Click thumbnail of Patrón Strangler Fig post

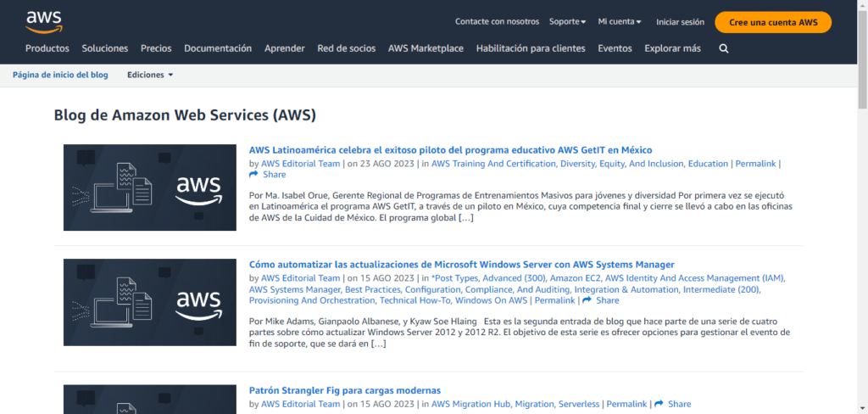tap(150, 399)
